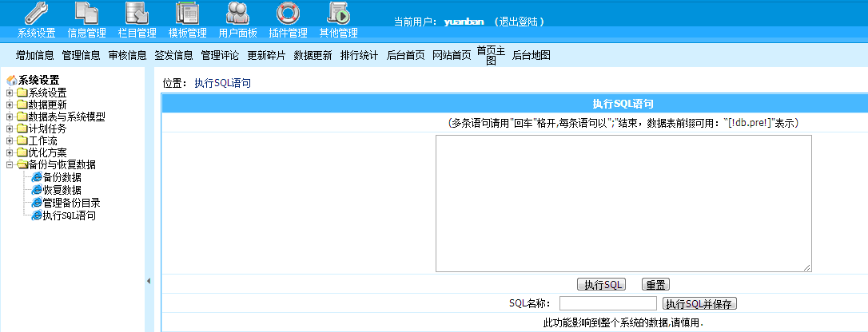This screenshot has height=332, width=868.
Task: Go to 网站首页 in submenu bar
Action: coord(452,55)
